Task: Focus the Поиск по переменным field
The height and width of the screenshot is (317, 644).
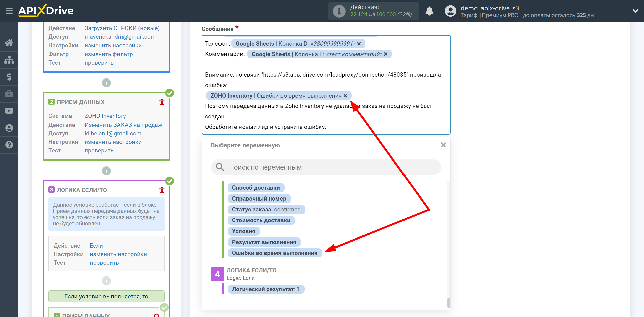Action: pyautogui.click(x=326, y=167)
